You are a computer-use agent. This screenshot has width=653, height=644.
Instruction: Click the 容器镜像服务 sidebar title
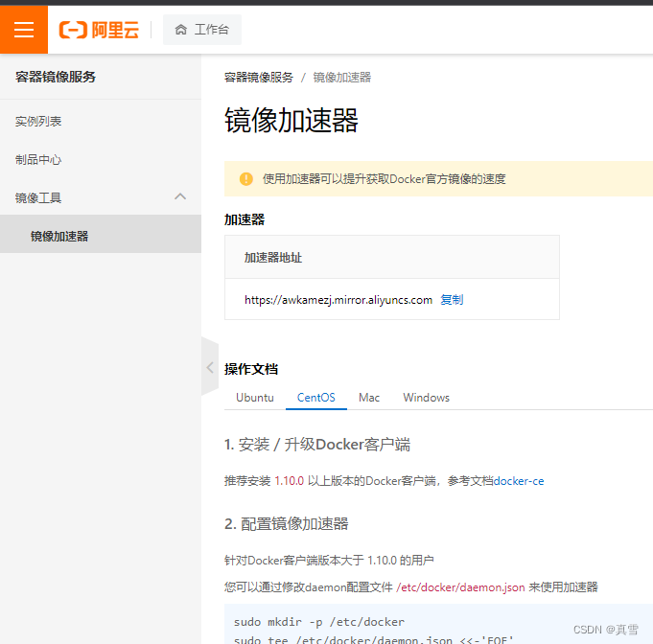point(56,77)
